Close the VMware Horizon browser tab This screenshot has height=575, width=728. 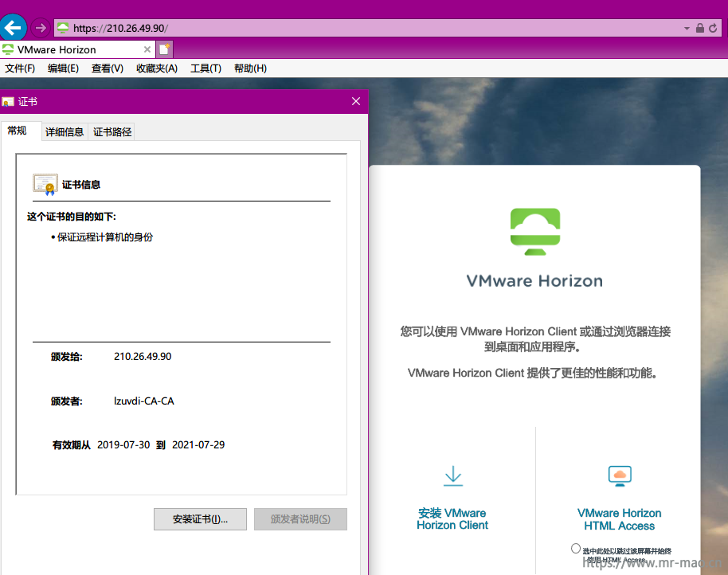[x=147, y=49]
